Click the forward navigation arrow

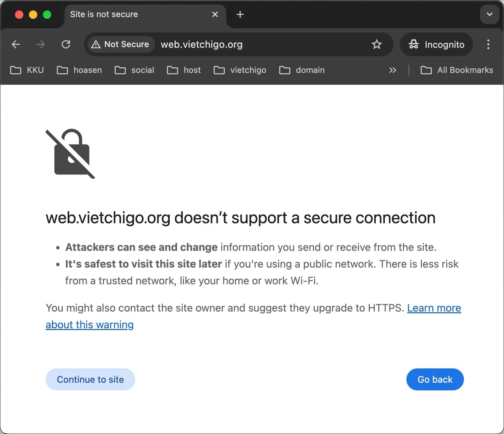point(41,44)
